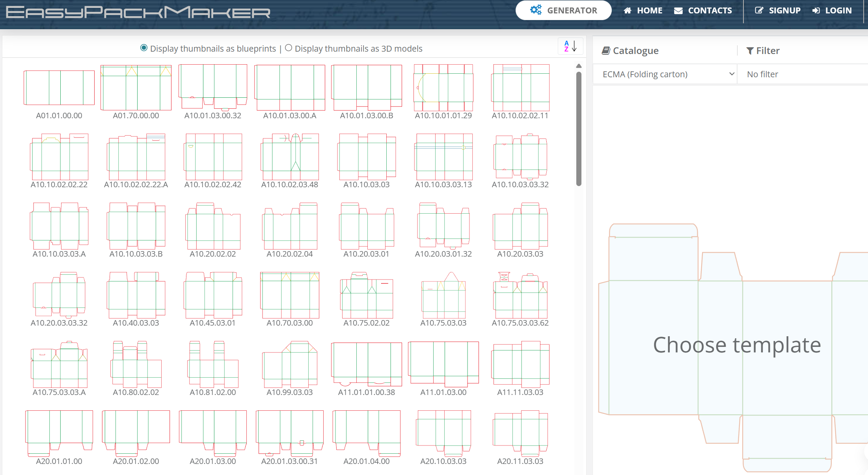Click the scrollbar up arrow
The width and height of the screenshot is (868, 475).
click(579, 66)
